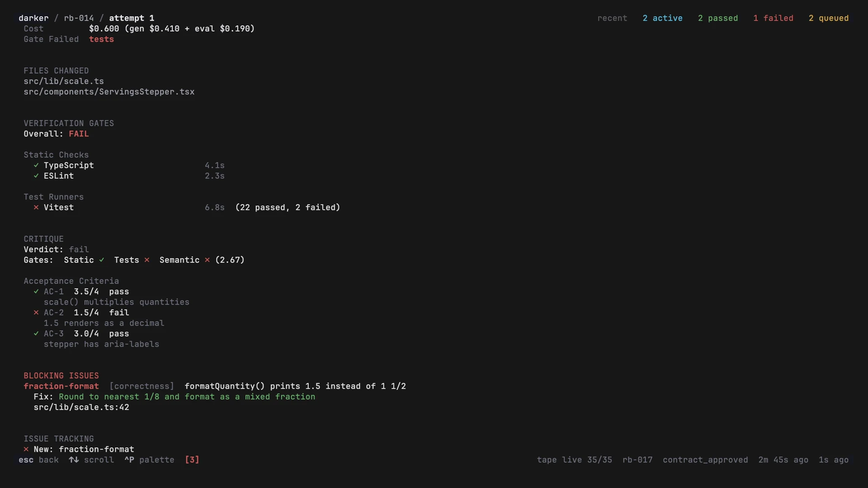Click the green Fix suggestion text

(x=187, y=397)
